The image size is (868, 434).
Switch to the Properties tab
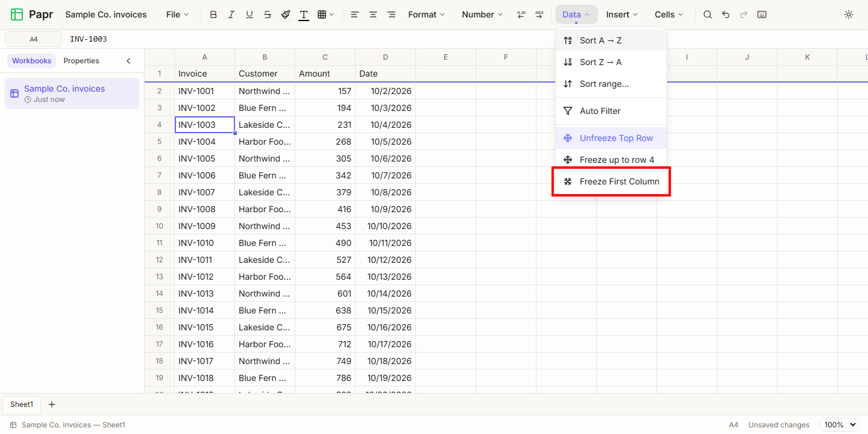(x=81, y=61)
